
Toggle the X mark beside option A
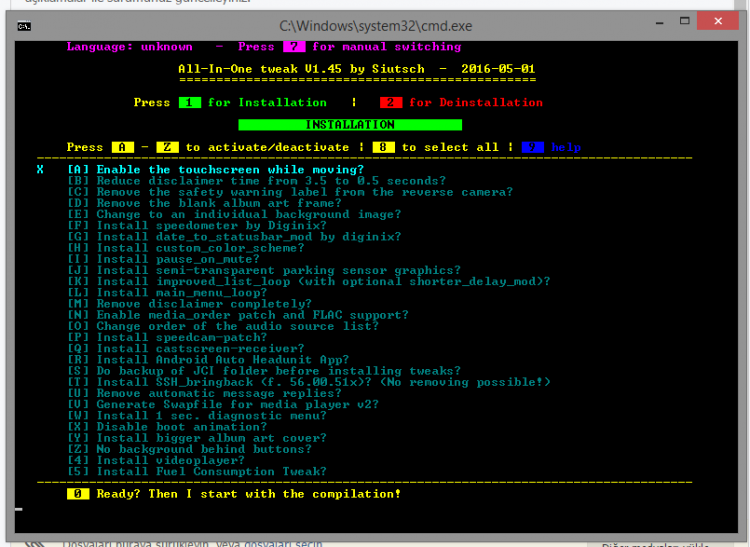(40, 170)
